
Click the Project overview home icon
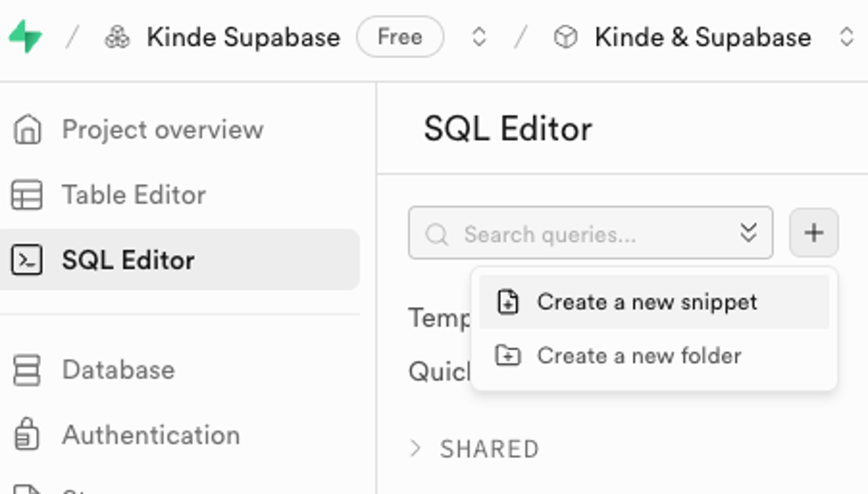(x=27, y=129)
